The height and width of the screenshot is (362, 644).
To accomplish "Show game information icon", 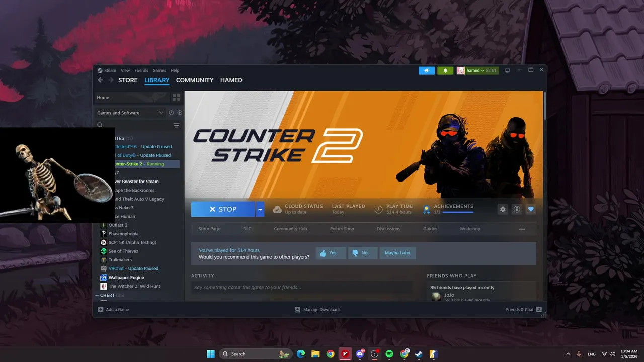I will pos(517,209).
